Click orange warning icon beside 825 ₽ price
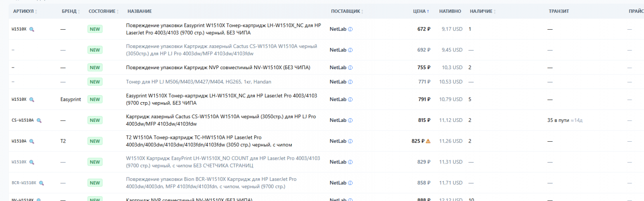The image size is (644, 201). click(428, 141)
